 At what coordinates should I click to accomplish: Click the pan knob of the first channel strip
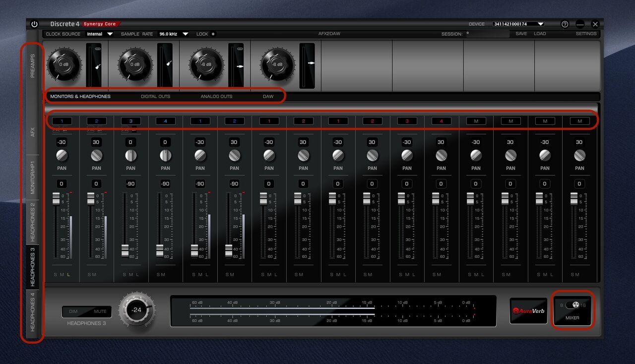pyautogui.click(x=62, y=156)
